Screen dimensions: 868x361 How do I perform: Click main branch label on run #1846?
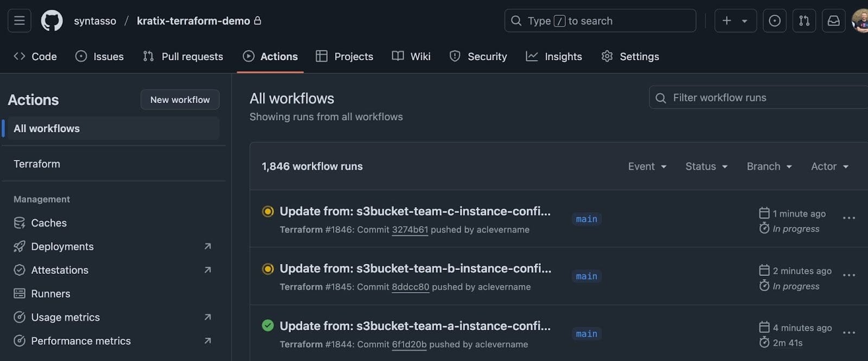coord(586,219)
